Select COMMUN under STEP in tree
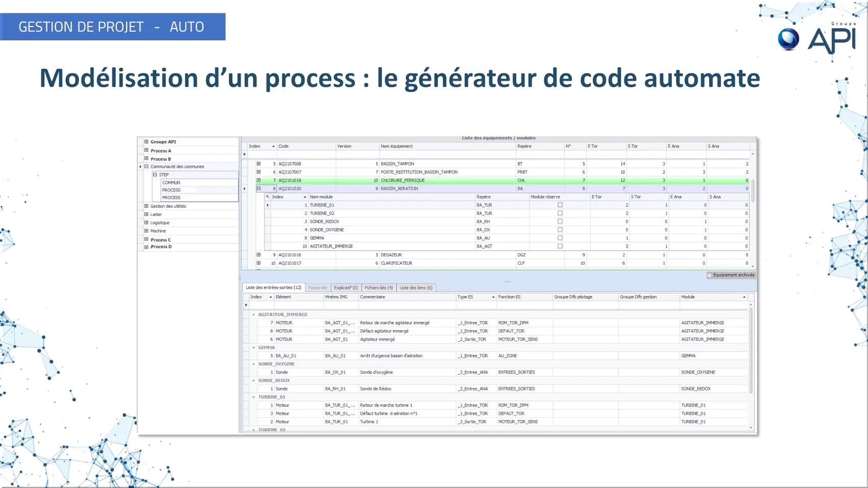868x488 pixels. (172, 182)
